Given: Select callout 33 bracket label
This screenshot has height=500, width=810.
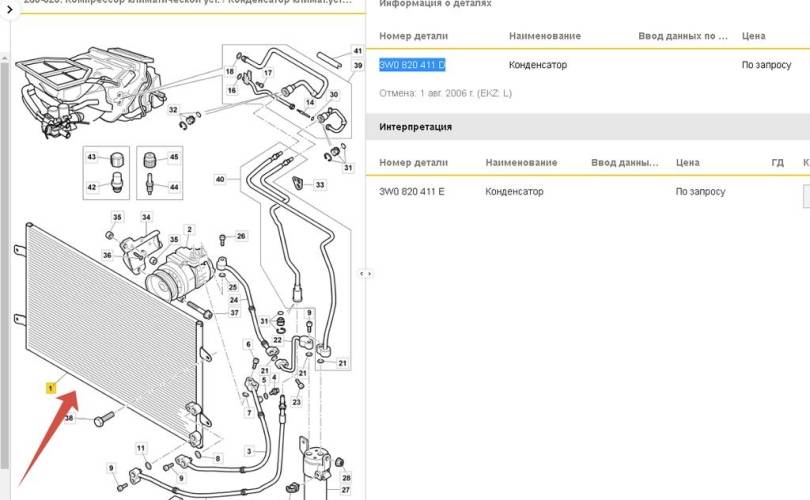Looking at the screenshot, I should pos(320,185).
